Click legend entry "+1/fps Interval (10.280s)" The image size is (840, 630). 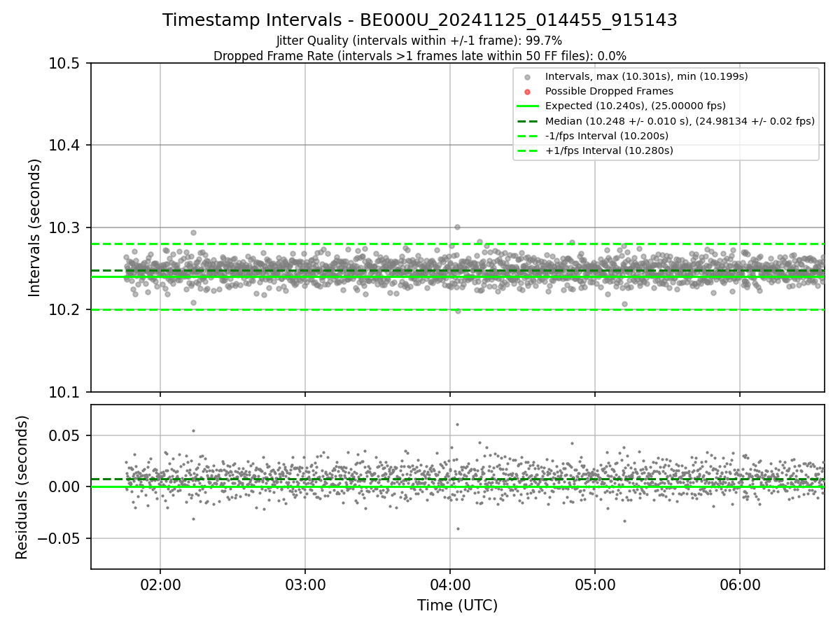coord(609,150)
